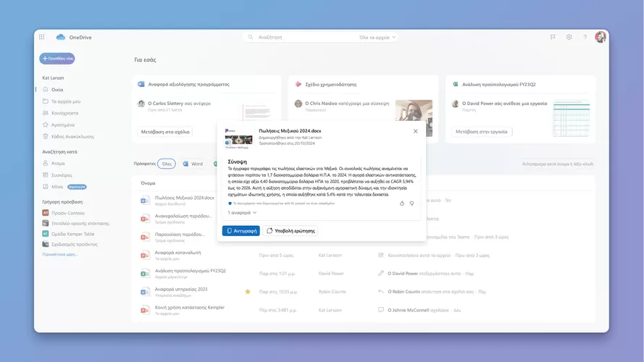Open the user profile avatar

click(601, 37)
